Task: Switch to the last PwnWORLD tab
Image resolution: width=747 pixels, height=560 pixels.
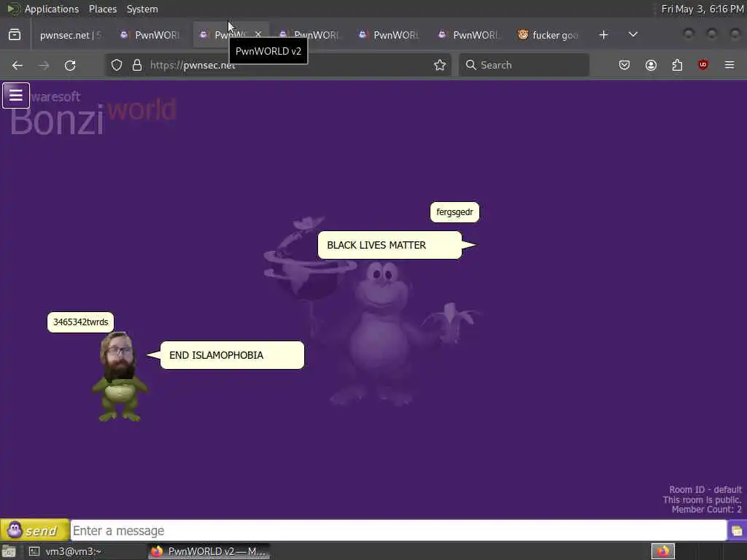Action: point(469,35)
